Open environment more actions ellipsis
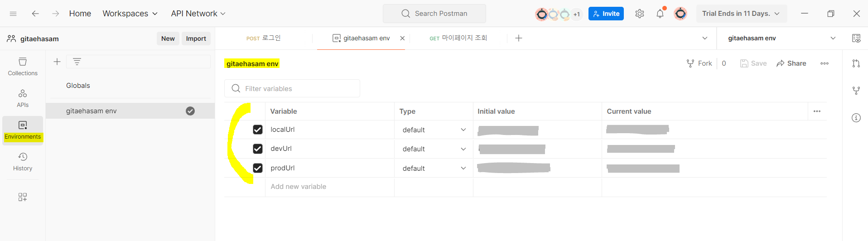Screen dimensions: 868x241 825,63
